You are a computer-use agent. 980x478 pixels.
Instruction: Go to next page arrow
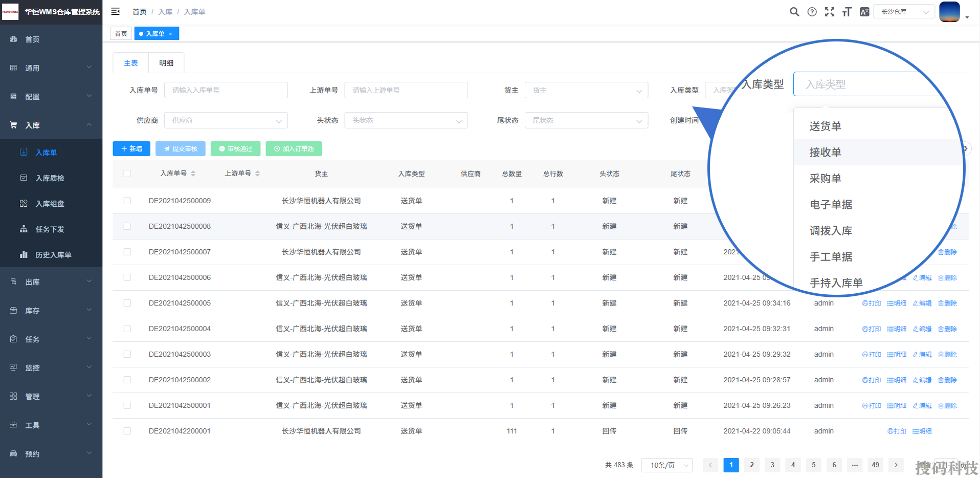(896, 465)
